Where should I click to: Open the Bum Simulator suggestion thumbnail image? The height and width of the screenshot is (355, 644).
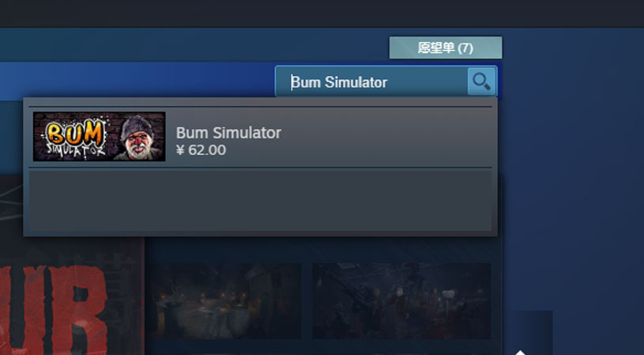pos(99,137)
